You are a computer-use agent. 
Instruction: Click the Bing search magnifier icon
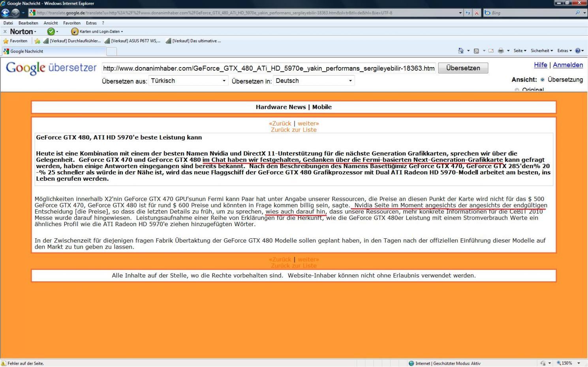tap(578, 13)
